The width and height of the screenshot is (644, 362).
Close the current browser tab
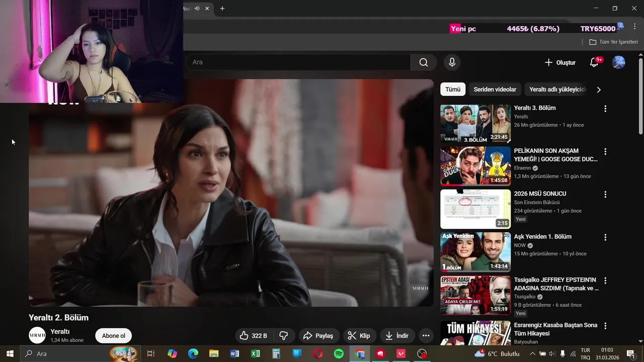point(207,9)
